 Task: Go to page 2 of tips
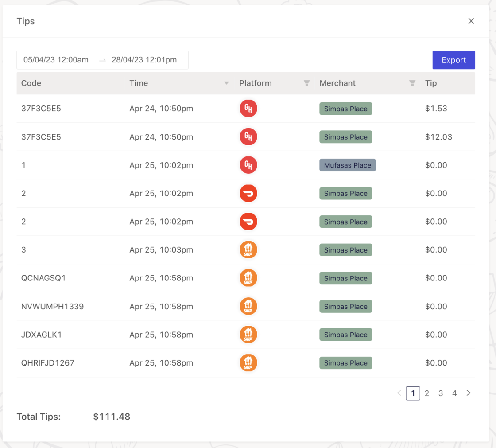[x=427, y=393]
